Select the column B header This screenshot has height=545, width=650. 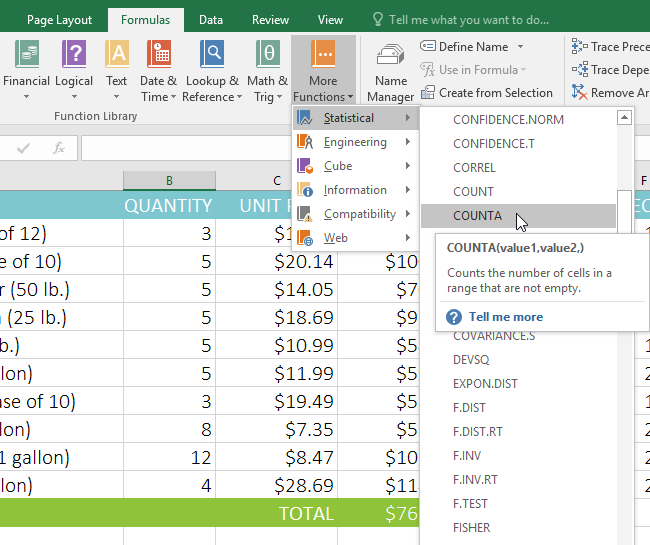tap(169, 181)
